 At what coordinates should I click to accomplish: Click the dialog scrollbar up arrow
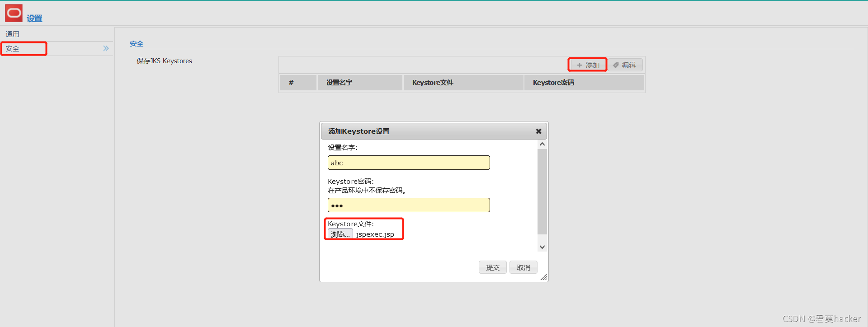pos(542,144)
